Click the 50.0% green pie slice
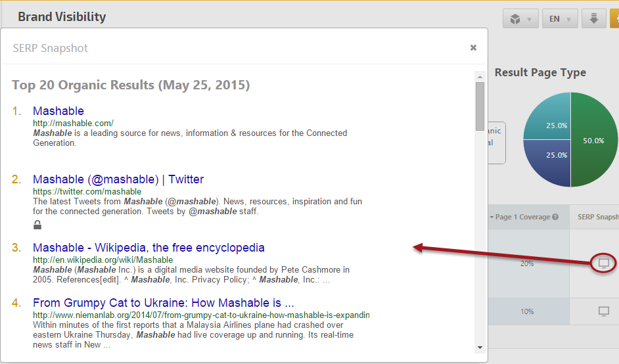 tap(594, 141)
